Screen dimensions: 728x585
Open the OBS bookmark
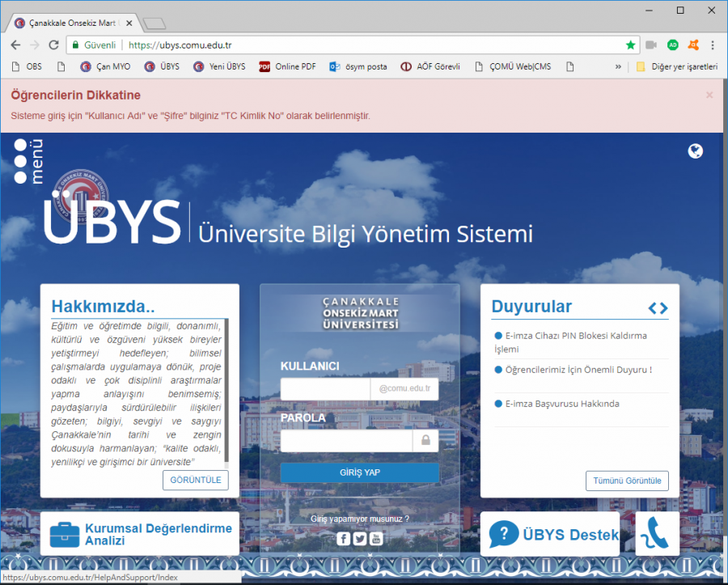(x=27, y=67)
